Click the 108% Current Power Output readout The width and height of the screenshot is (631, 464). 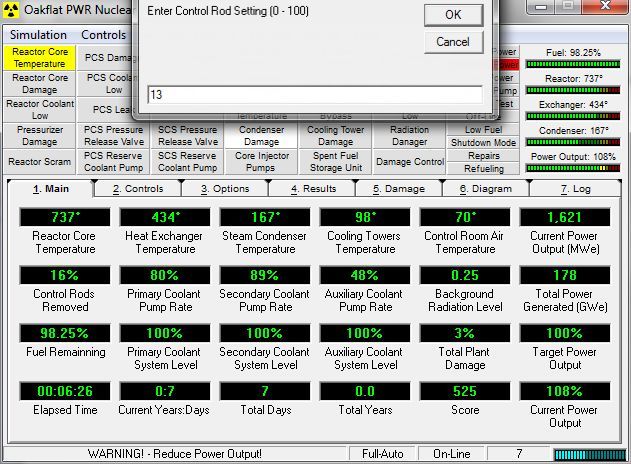point(565,391)
